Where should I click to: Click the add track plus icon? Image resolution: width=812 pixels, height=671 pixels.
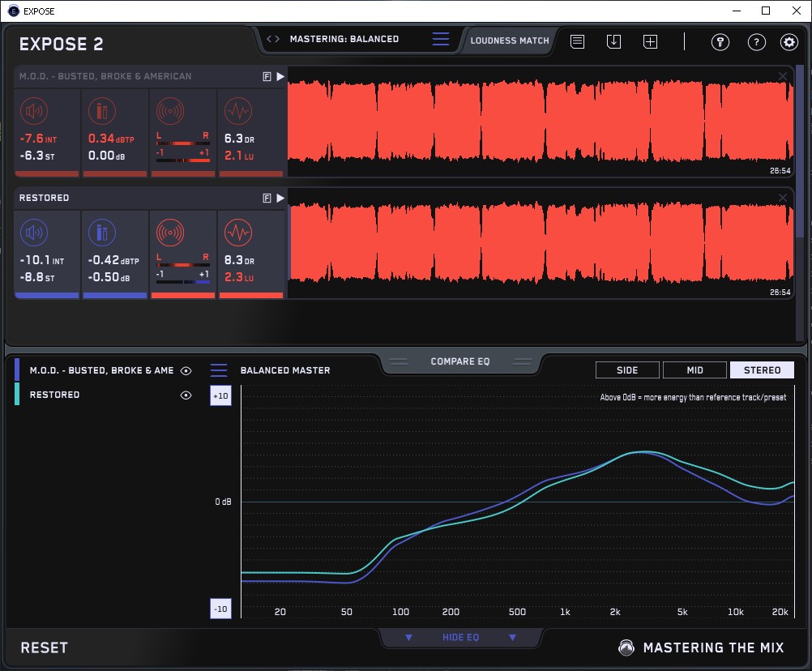650,42
